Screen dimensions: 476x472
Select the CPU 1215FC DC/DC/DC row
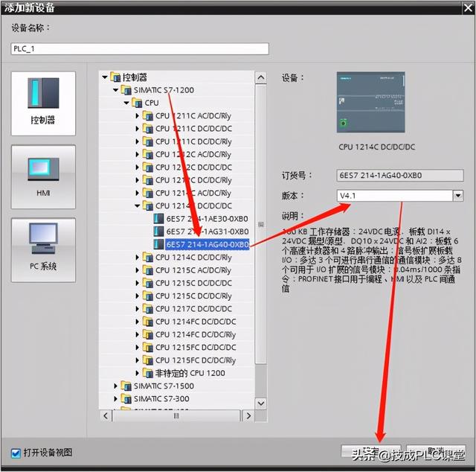tap(196, 348)
